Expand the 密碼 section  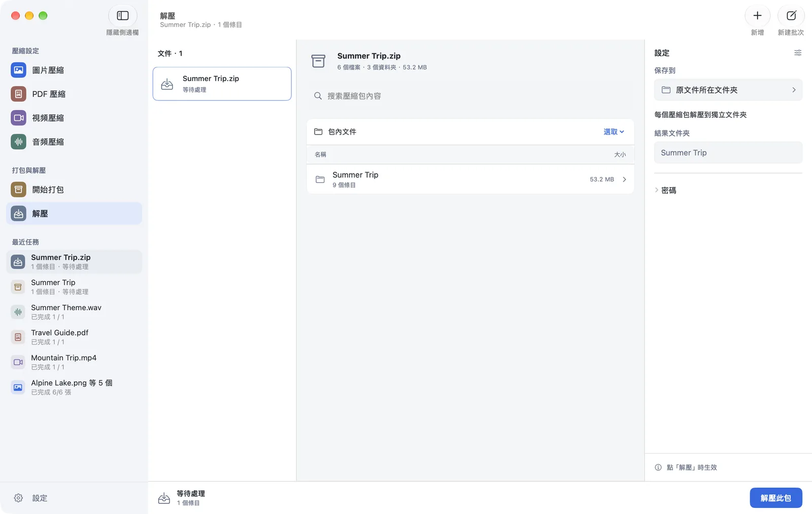pyautogui.click(x=665, y=190)
